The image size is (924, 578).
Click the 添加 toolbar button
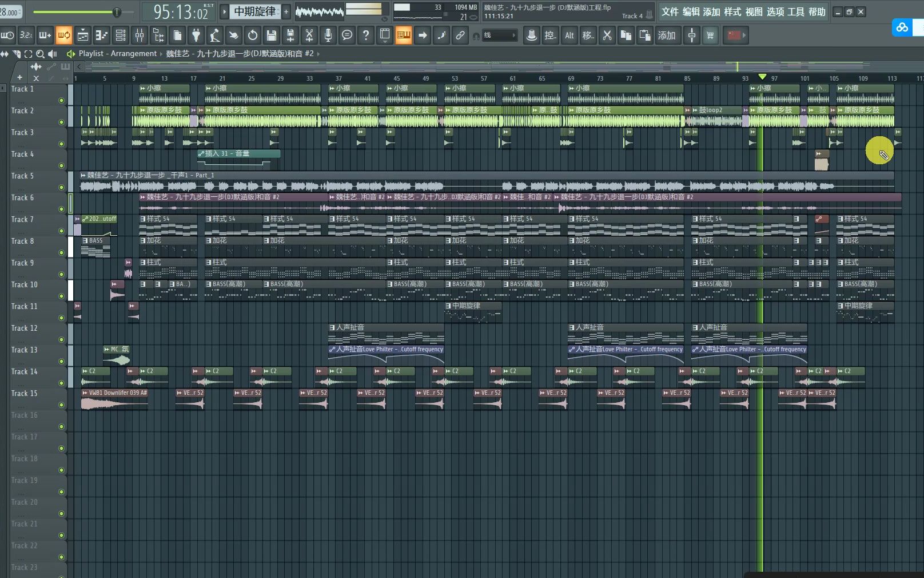tap(667, 35)
